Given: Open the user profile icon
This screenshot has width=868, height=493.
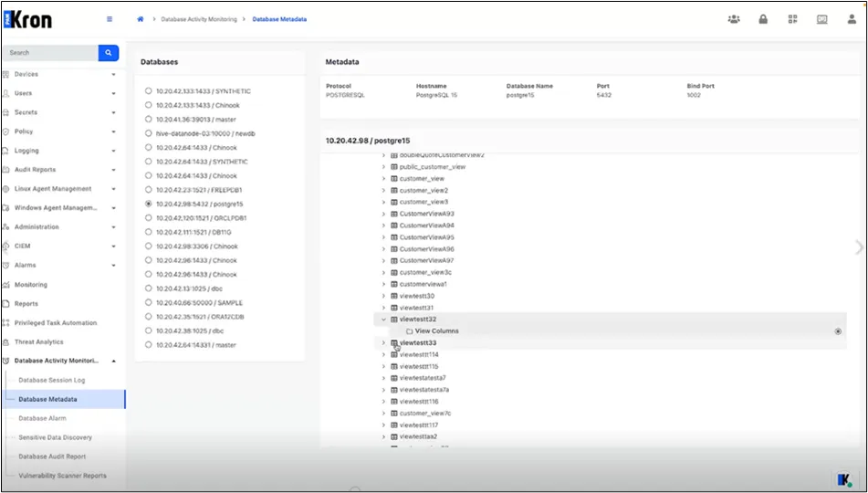Looking at the screenshot, I should pyautogui.click(x=852, y=19).
